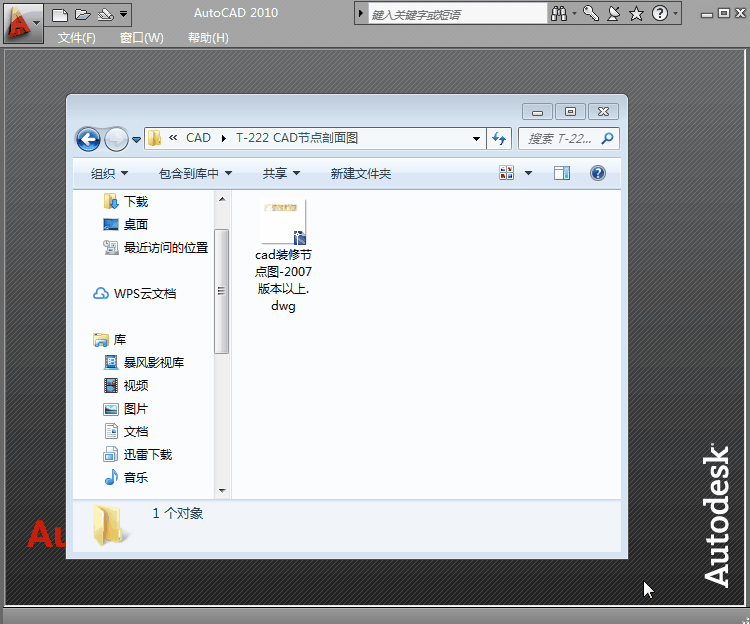Expand the quick access toolbar dropdown arrow

[123, 15]
